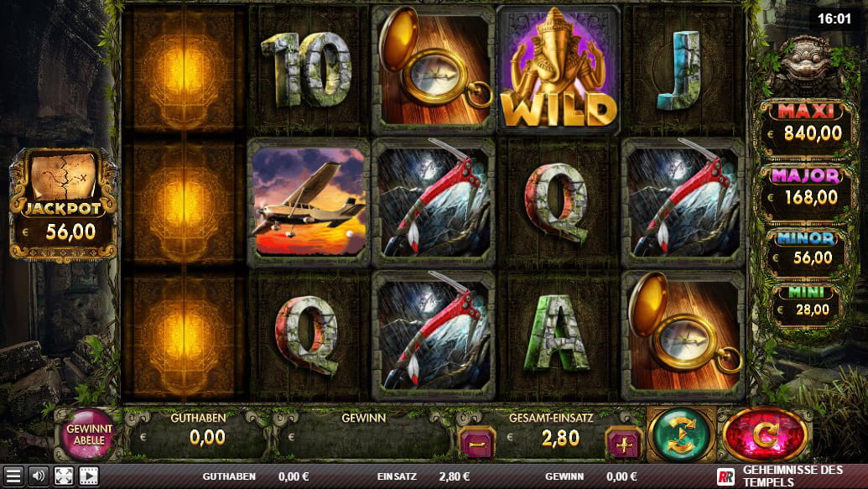Click the video play icon in bottom bar

89,476
